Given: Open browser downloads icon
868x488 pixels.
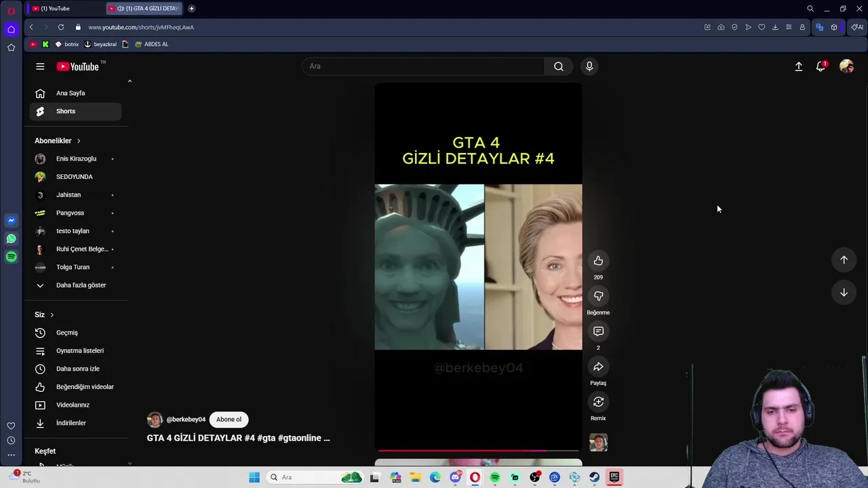Looking at the screenshot, I should [775, 27].
